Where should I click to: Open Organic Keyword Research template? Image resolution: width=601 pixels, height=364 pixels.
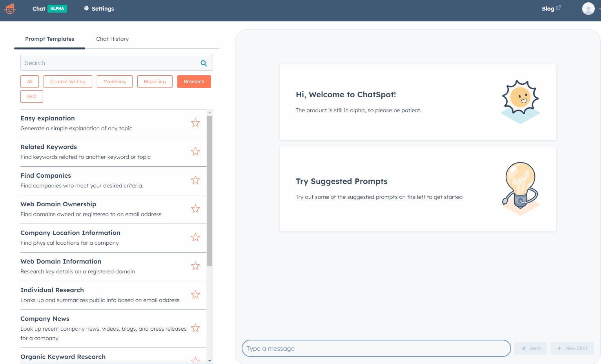[113, 357]
